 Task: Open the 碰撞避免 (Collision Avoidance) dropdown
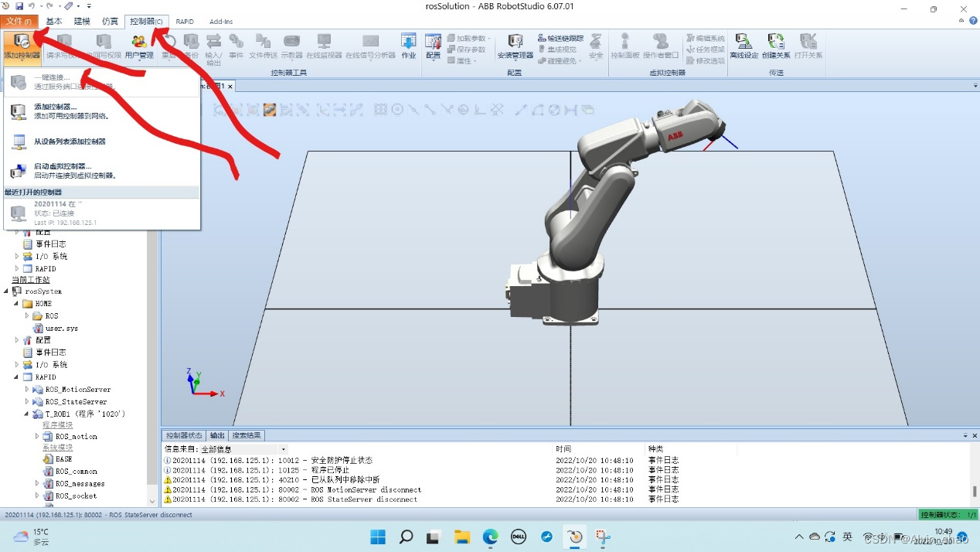560,60
